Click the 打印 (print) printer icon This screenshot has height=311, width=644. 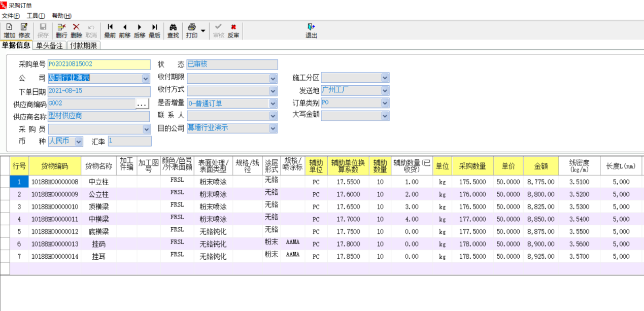click(x=192, y=31)
